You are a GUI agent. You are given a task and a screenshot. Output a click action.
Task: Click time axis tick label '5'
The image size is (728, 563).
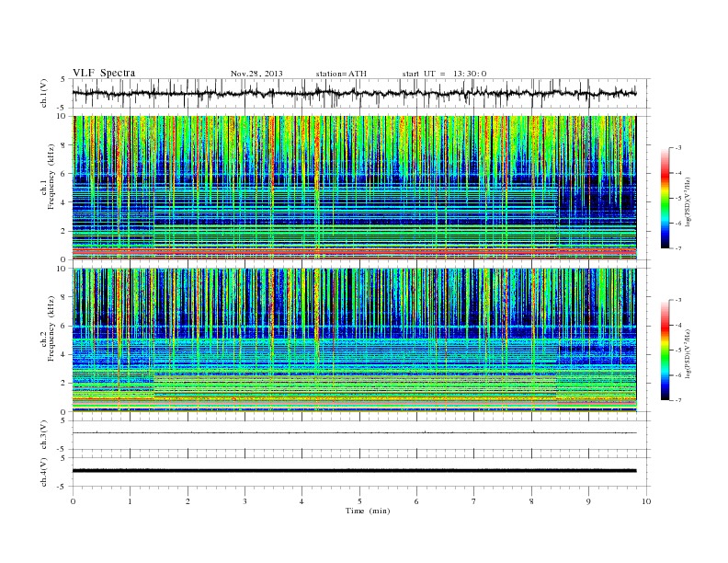click(x=359, y=501)
